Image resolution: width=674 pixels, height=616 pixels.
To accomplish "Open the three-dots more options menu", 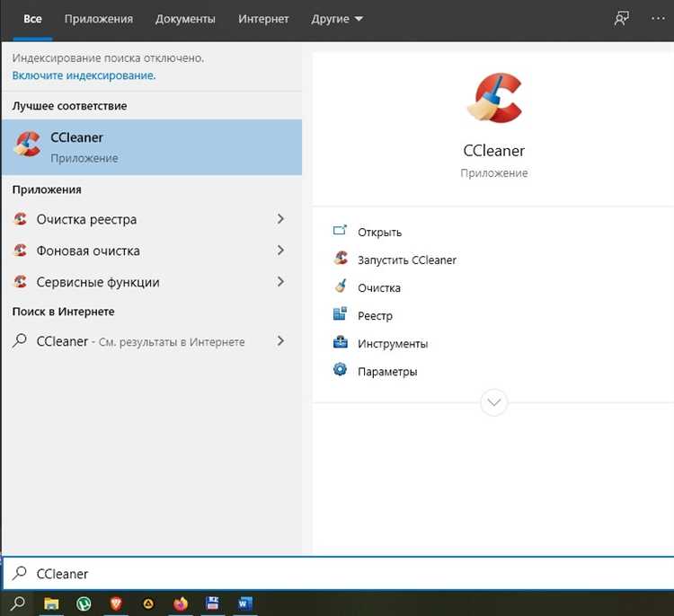I will tap(659, 19).
